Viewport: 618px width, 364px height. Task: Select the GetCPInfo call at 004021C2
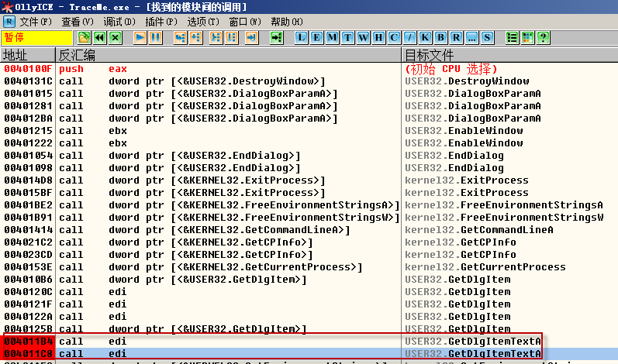pos(309,242)
